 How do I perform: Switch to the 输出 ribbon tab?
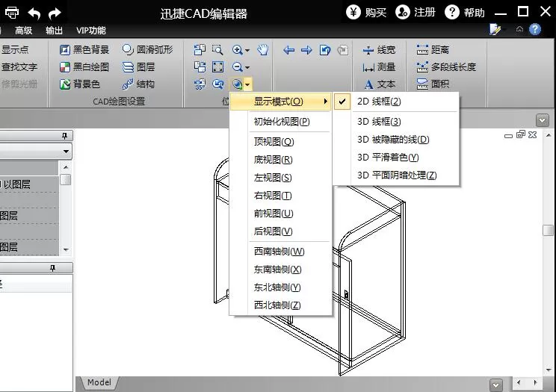[54, 31]
